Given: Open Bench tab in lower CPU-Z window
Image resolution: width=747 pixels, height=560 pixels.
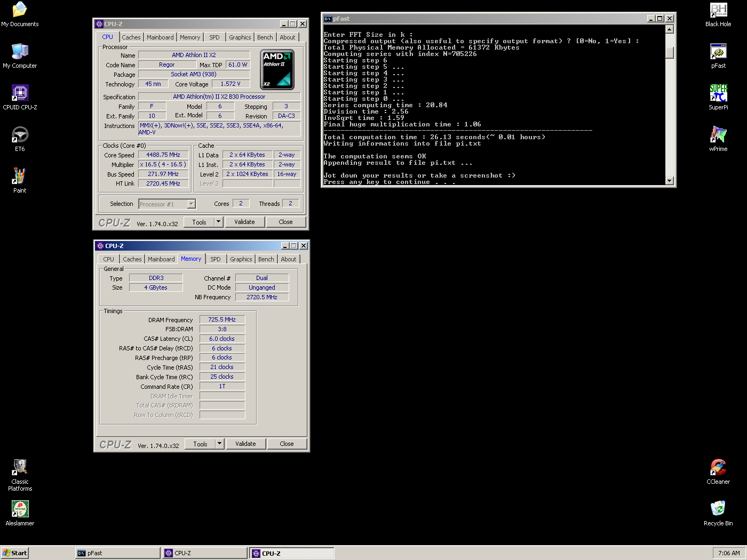Looking at the screenshot, I should click(266, 259).
